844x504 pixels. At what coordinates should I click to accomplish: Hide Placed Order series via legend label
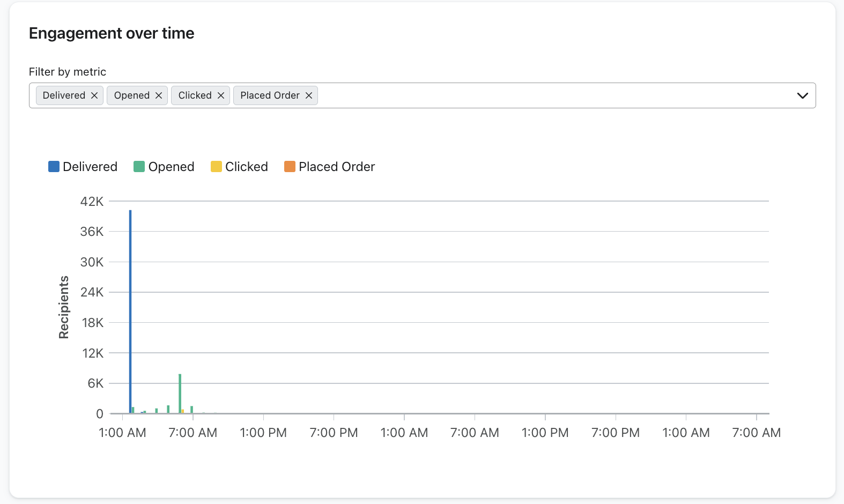point(337,167)
